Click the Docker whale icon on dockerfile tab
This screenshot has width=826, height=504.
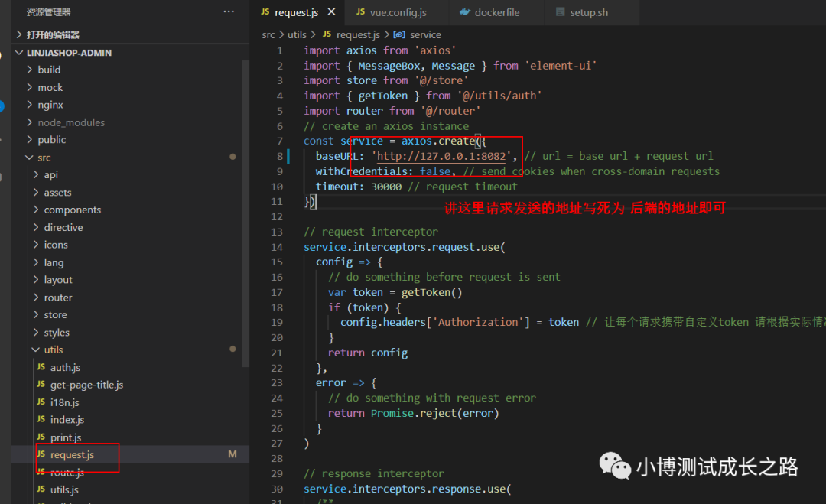465,11
